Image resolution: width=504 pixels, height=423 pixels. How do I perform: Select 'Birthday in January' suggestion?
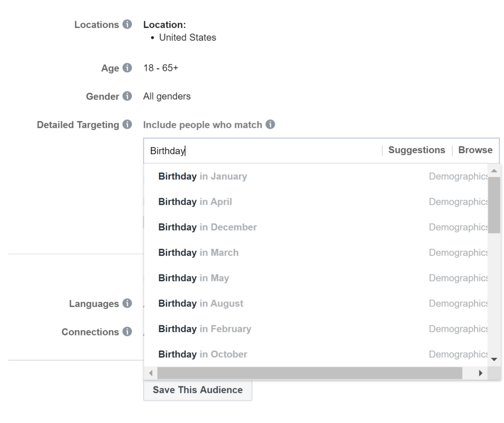(203, 176)
